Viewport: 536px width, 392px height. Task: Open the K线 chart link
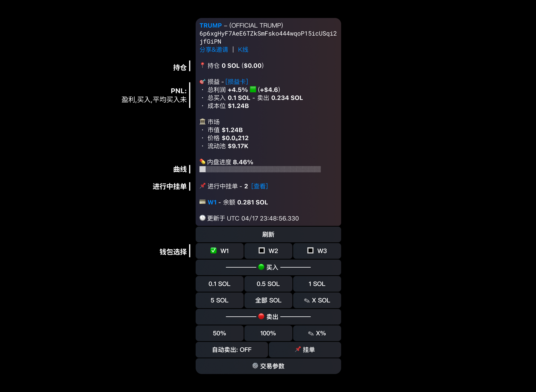coord(243,50)
